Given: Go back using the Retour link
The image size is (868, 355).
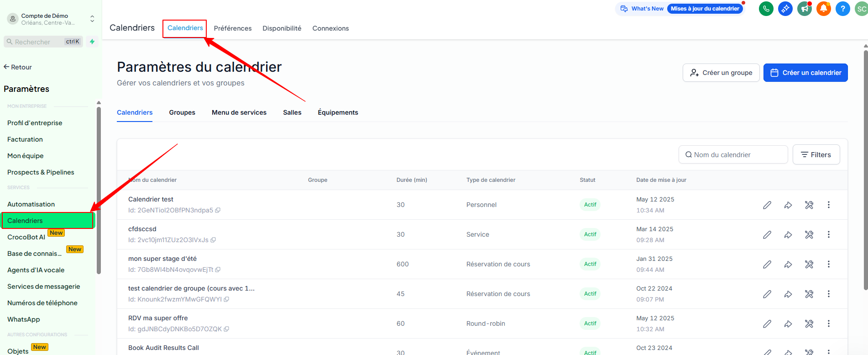Looking at the screenshot, I should [x=18, y=67].
